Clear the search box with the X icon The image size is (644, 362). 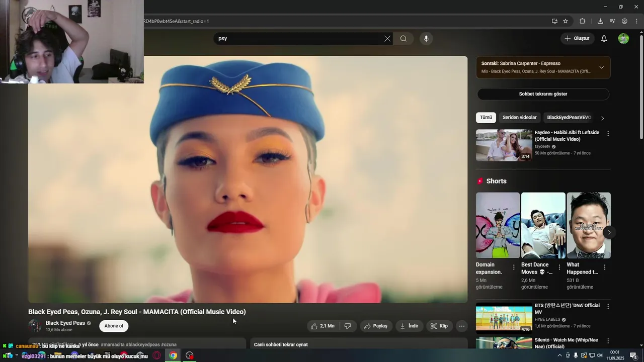(x=387, y=39)
